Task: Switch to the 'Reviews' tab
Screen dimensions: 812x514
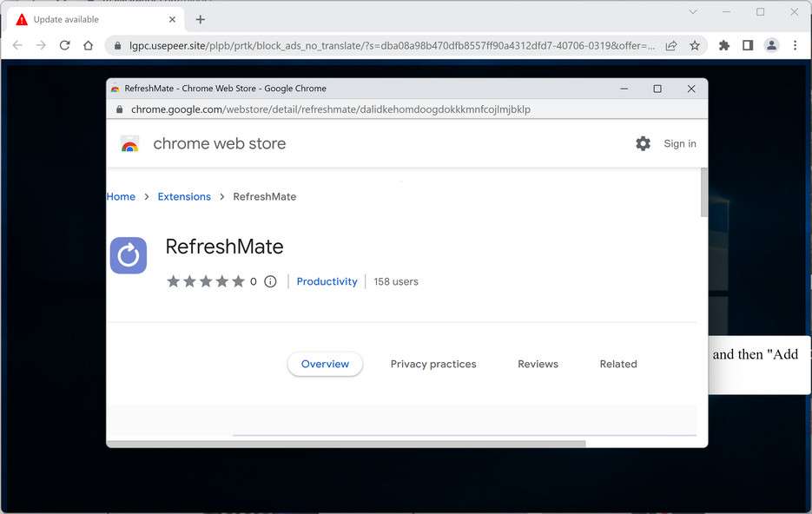Action: pos(538,364)
